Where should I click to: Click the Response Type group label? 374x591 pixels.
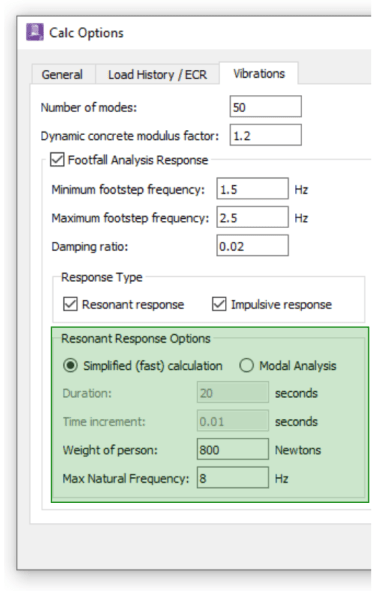102,277
